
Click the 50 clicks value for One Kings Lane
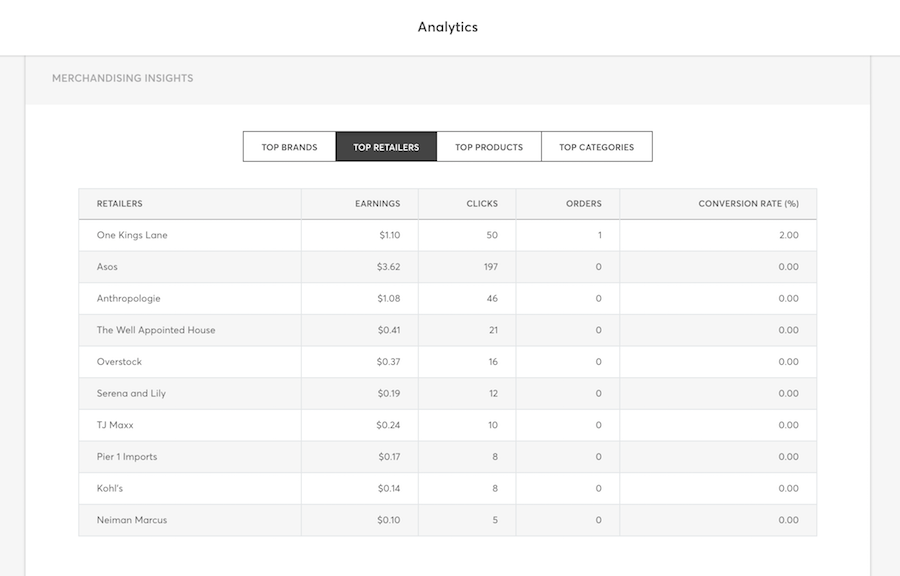coord(492,235)
